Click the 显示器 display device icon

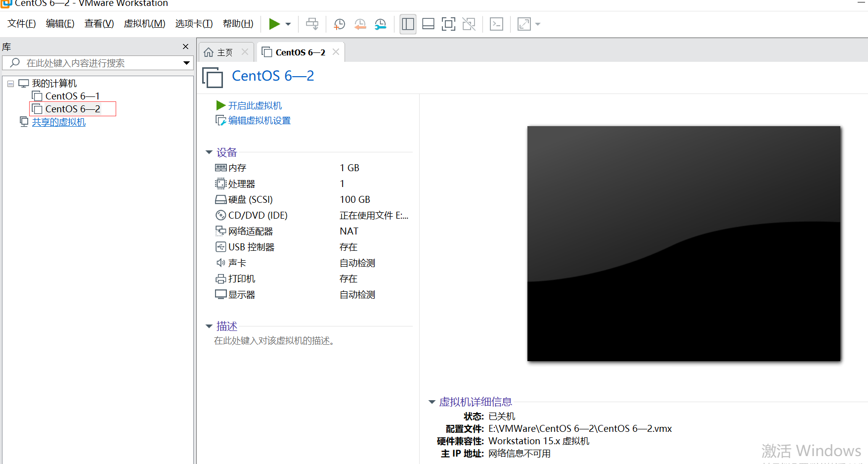pyautogui.click(x=220, y=294)
